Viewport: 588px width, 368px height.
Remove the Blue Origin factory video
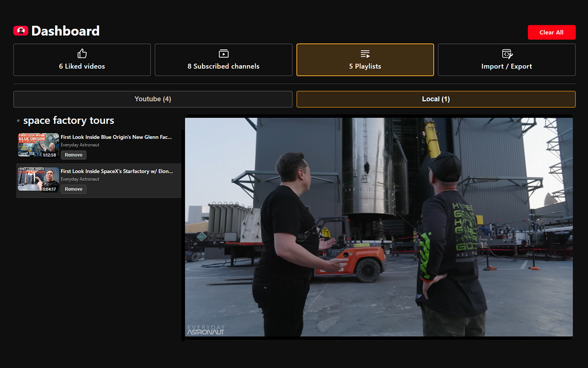(x=73, y=155)
